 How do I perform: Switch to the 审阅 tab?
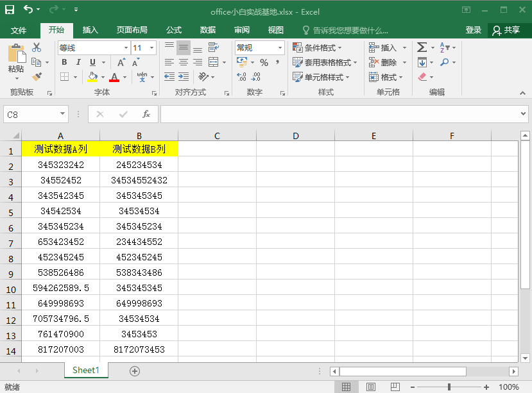242,30
